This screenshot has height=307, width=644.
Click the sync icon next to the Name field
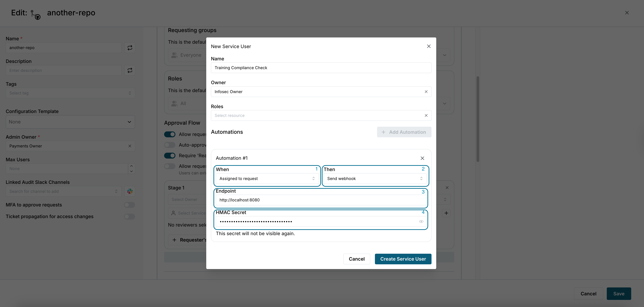(x=130, y=48)
